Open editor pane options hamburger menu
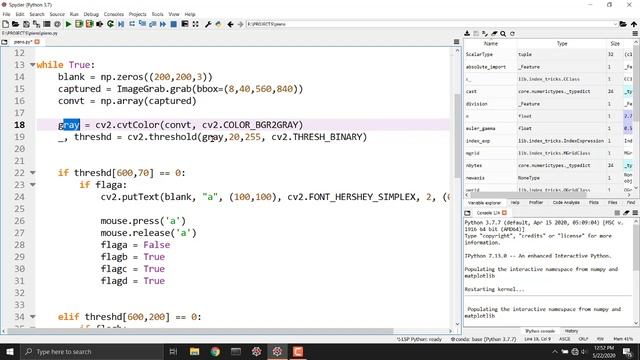This screenshot has width=640, height=360. 456,42
